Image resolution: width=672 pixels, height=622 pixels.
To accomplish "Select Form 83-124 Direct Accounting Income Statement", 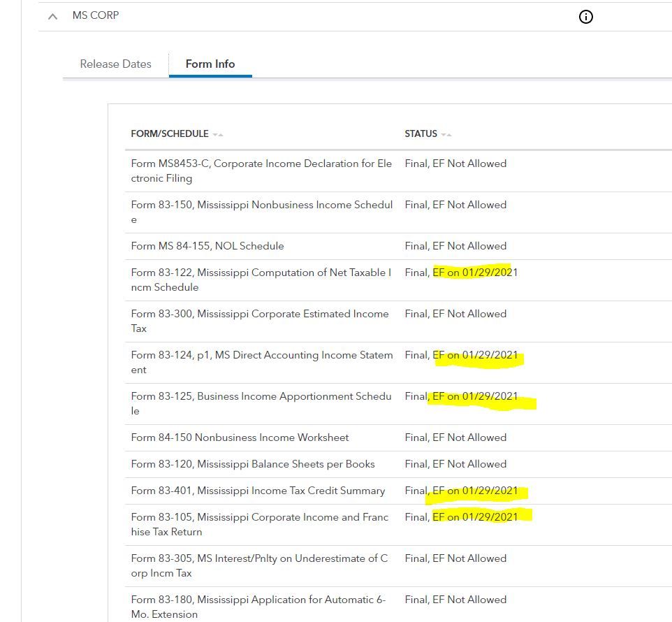I will coord(261,362).
